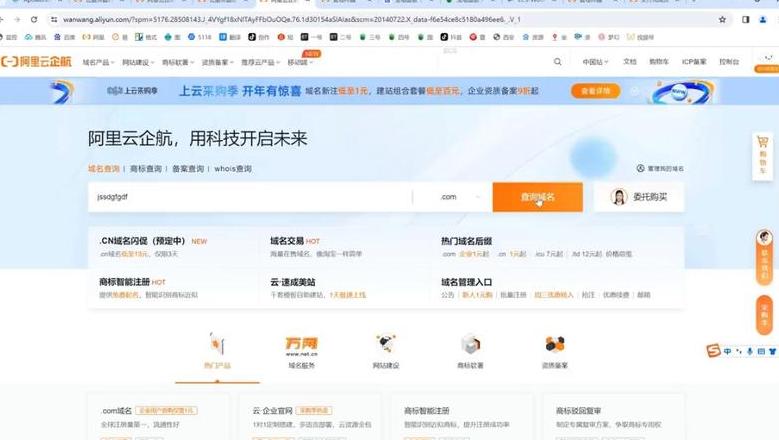Click the orange banner details button
Screen dimensions: 779x440
596,91
